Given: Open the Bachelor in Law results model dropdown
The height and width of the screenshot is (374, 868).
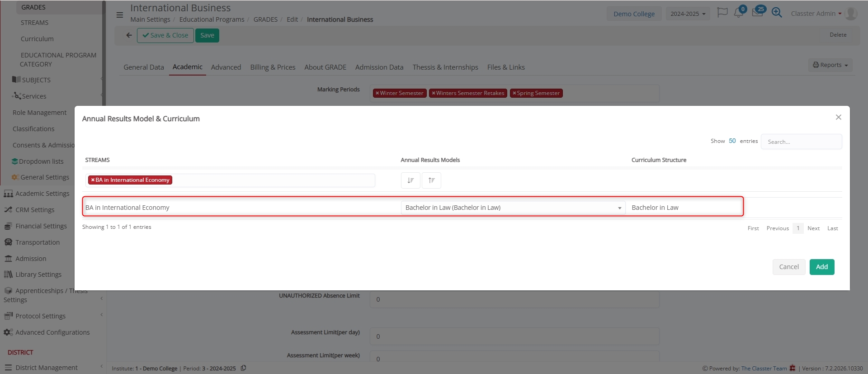Looking at the screenshot, I should click(x=513, y=208).
